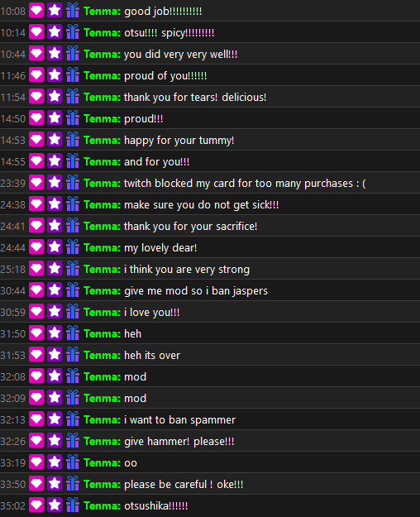
Task: Click Tenma username on 'i love you' message
Action: tap(102, 312)
